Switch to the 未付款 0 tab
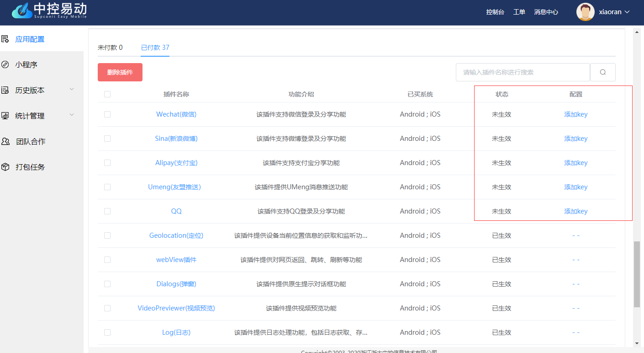The height and width of the screenshot is (353, 644). [110, 48]
